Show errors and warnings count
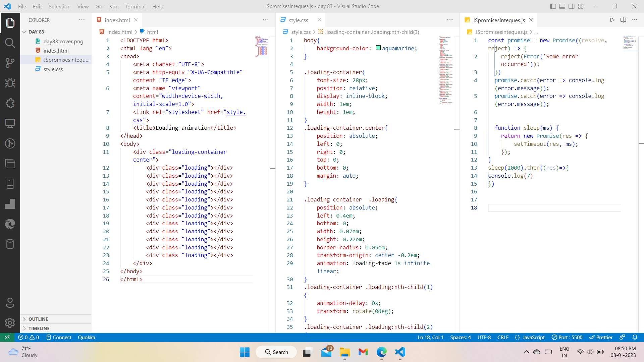 29,337
